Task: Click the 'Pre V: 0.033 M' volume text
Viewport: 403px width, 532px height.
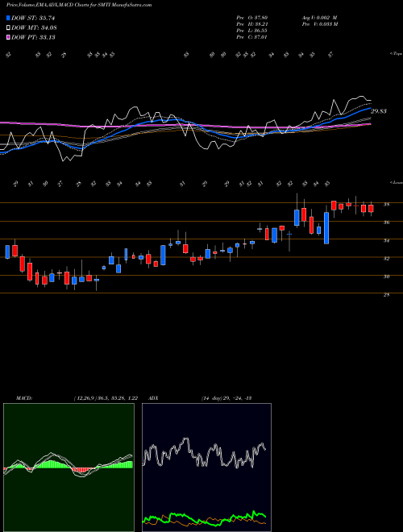Action: 319,24
